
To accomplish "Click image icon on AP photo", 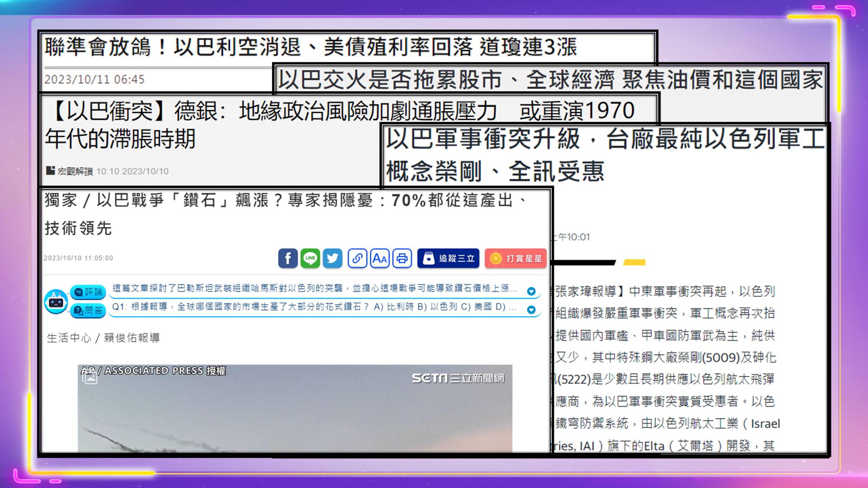I will 90,378.
